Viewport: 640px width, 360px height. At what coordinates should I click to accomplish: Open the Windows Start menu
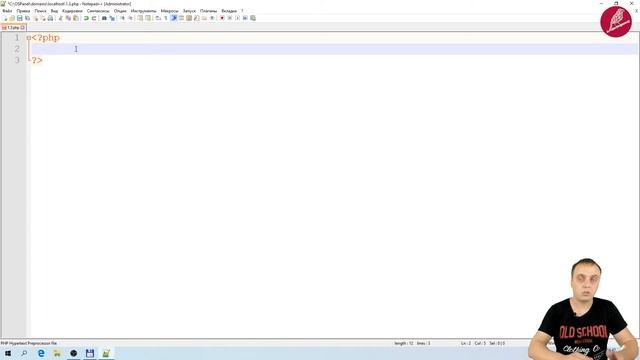(8, 353)
